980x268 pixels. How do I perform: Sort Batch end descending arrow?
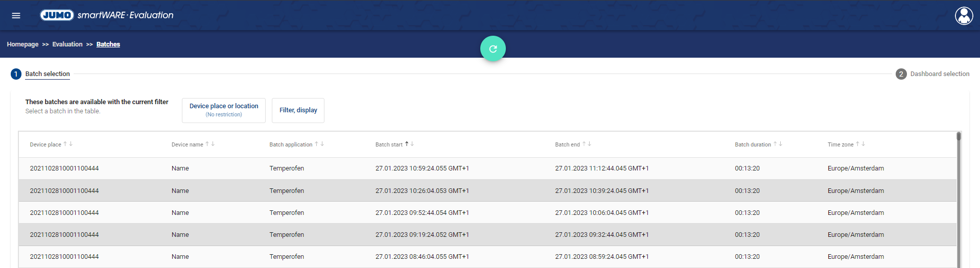pos(590,144)
